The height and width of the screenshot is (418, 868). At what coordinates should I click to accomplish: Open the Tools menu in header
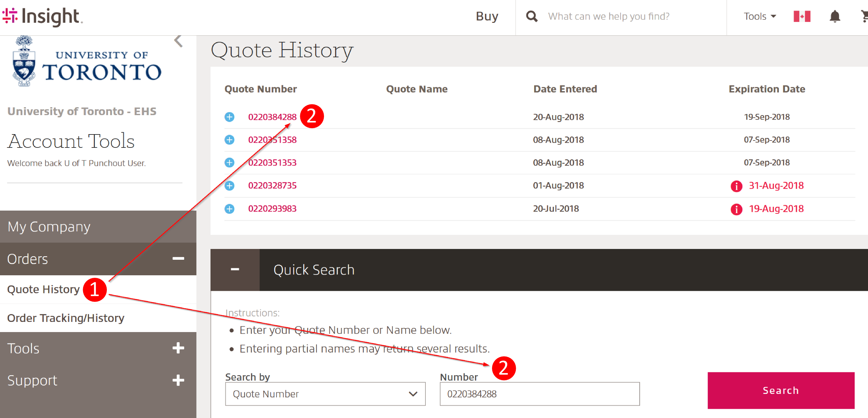(x=760, y=16)
